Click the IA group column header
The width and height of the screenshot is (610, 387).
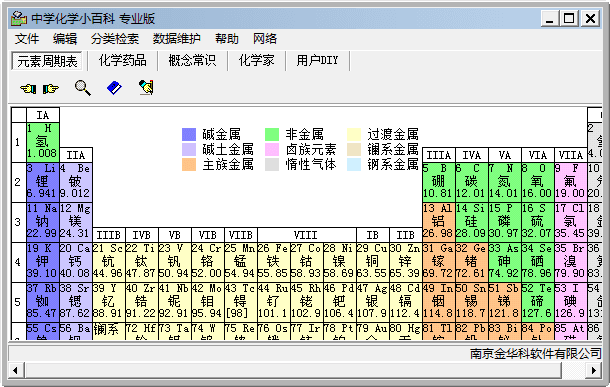[43, 115]
